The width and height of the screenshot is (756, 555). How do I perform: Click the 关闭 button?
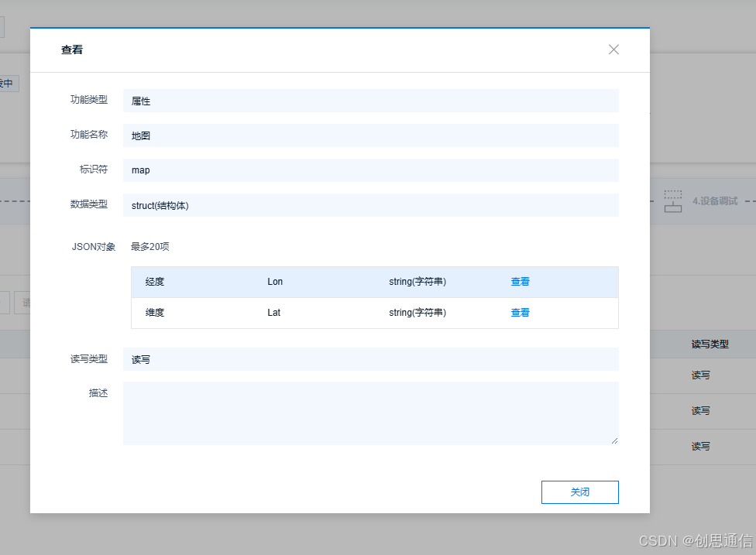[579, 492]
